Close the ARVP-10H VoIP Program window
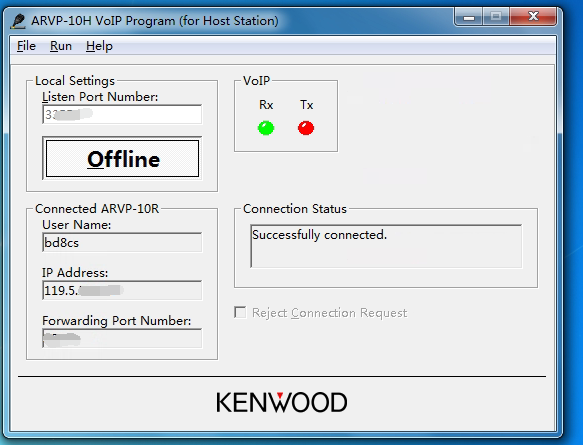The image size is (583, 445). point(534,17)
